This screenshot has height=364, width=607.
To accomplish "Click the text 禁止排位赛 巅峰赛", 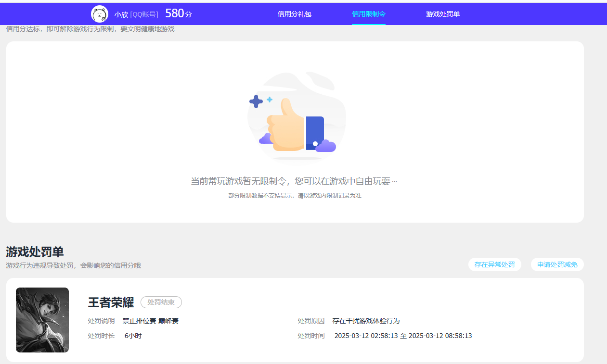I will point(151,321).
